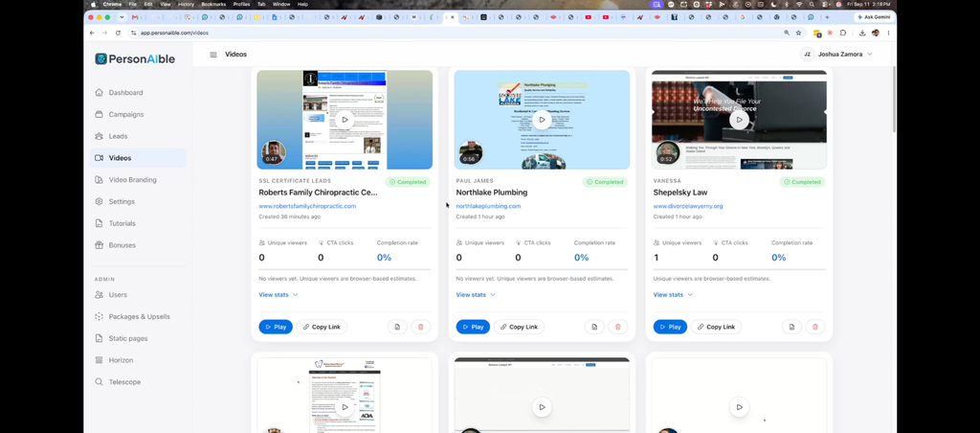
Task: Click the address bar URL field
Action: pos(457,33)
